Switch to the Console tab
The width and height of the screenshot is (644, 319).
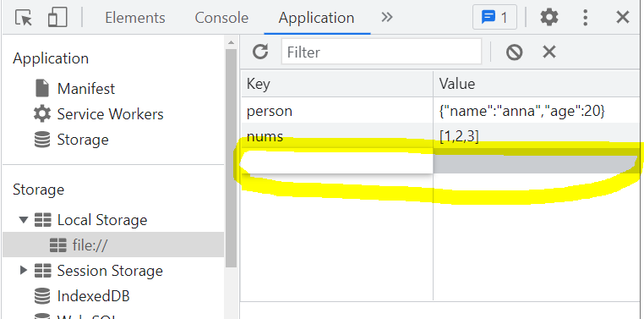(x=221, y=18)
